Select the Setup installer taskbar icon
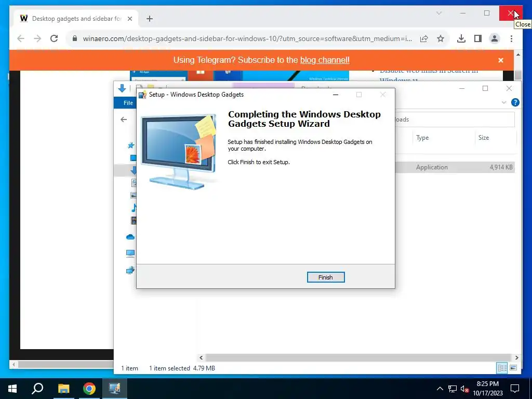This screenshot has width=532, height=399. [x=115, y=389]
